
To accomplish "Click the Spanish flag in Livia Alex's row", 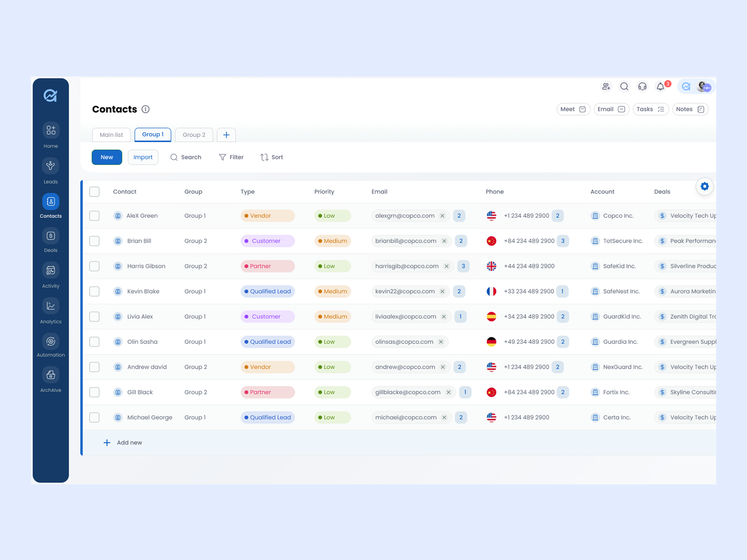I will point(492,316).
